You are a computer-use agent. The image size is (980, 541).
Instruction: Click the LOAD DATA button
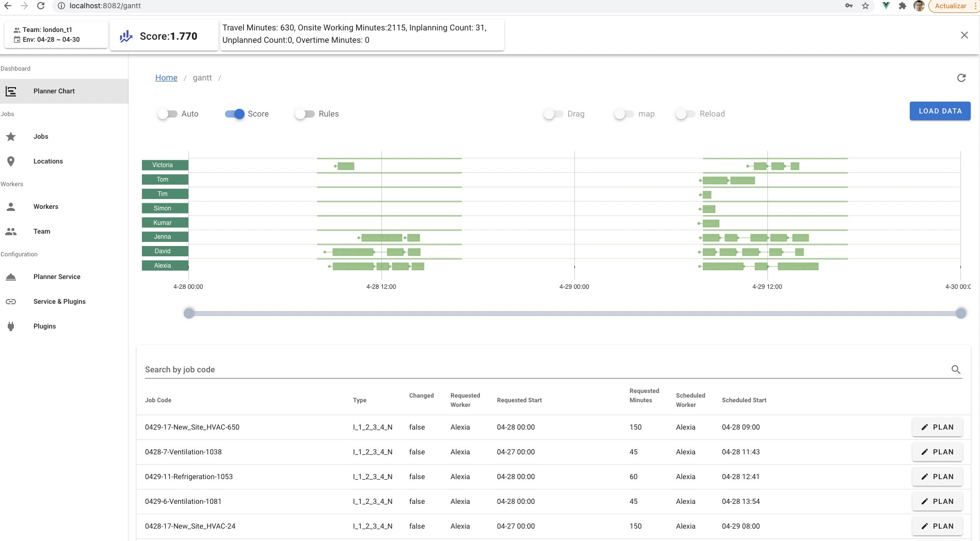[940, 111]
